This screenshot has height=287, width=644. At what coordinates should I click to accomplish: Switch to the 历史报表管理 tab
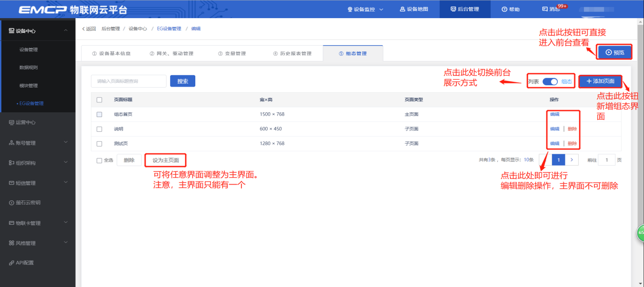click(x=292, y=53)
